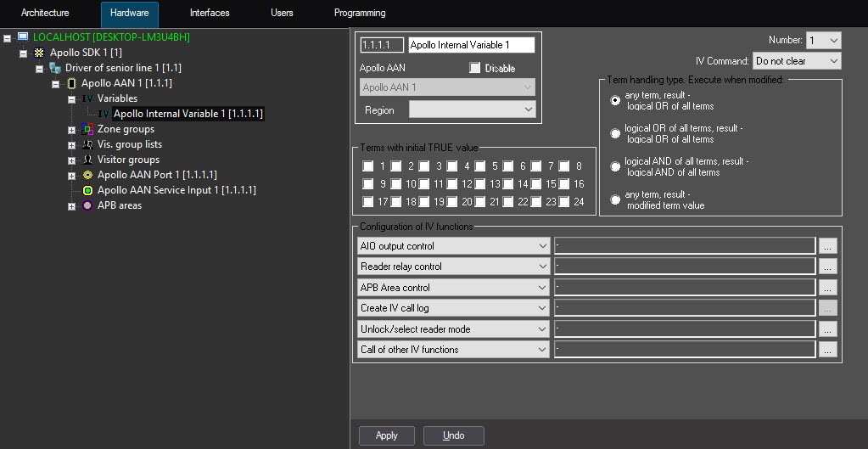Viewport: 868px width, 449px height.
Task: Check term 1 initial TRUE value box
Action: tap(368, 166)
